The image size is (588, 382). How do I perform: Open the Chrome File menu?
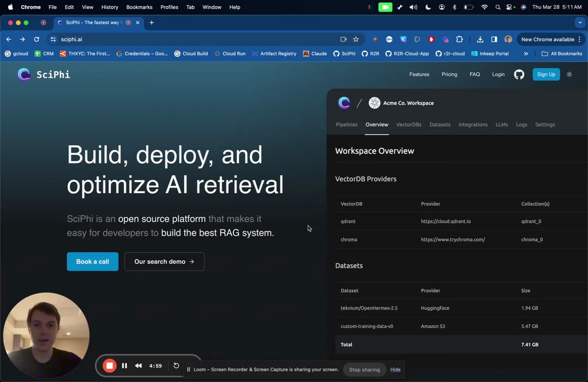coord(53,7)
